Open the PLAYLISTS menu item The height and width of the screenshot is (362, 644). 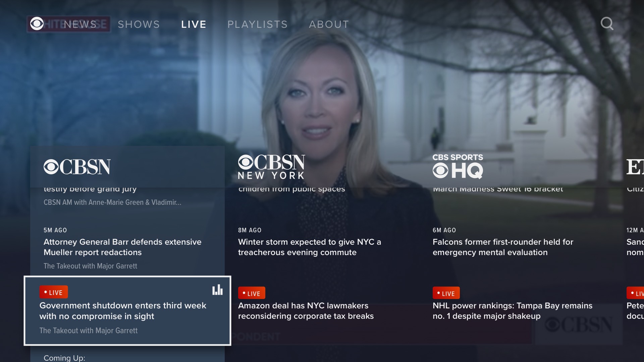pos(258,24)
